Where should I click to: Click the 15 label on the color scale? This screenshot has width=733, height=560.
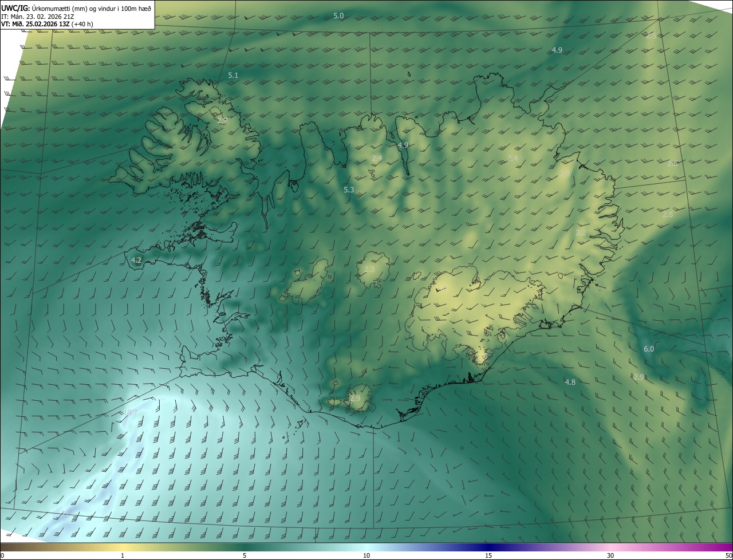pos(488,555)
